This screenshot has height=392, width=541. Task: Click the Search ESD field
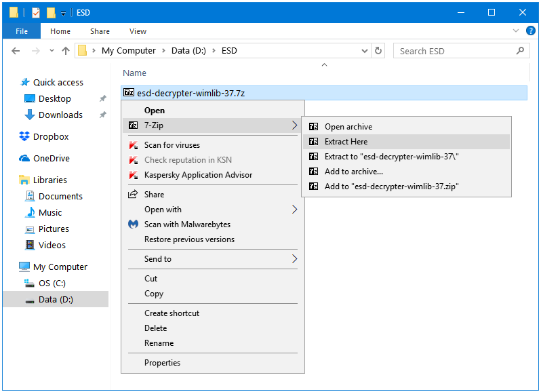pyautogui.click(x=461, y=51)
